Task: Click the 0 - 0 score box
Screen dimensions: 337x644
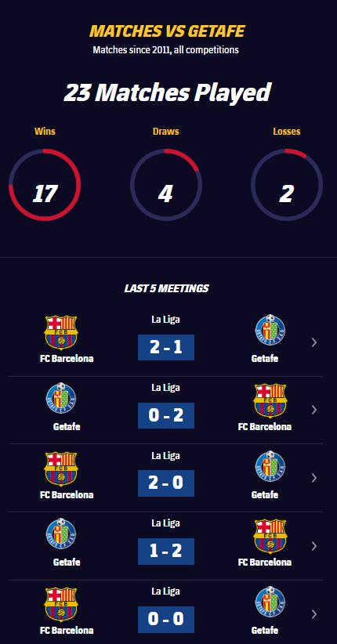Action: tap(166, 620)
